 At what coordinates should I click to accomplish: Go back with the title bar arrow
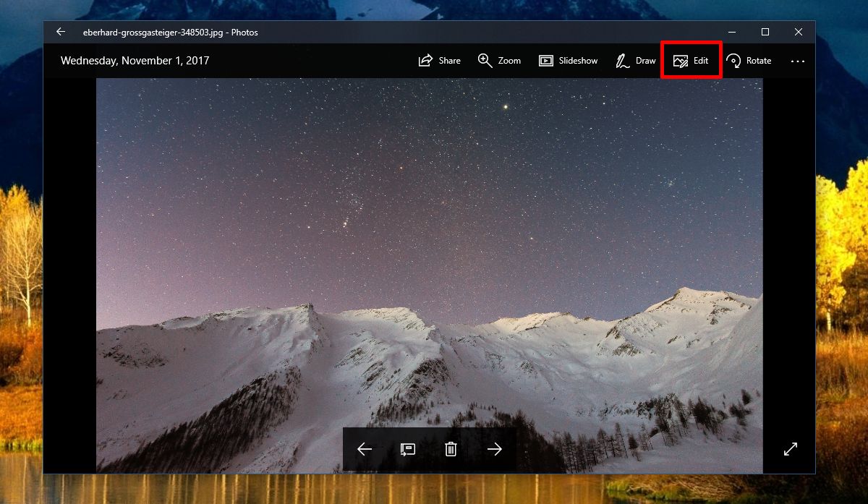(61, 32)
